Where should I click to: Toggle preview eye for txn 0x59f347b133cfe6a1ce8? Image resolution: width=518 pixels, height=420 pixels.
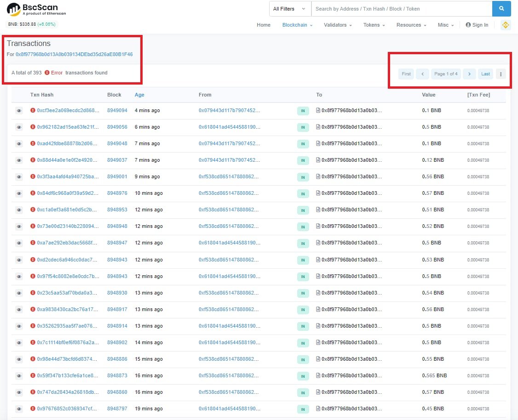tap(19, 376)
